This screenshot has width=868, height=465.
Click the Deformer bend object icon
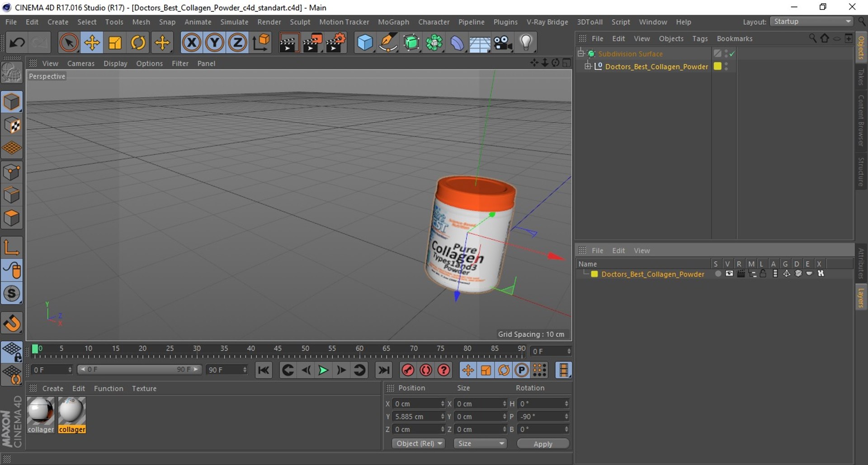click(457, 43)
